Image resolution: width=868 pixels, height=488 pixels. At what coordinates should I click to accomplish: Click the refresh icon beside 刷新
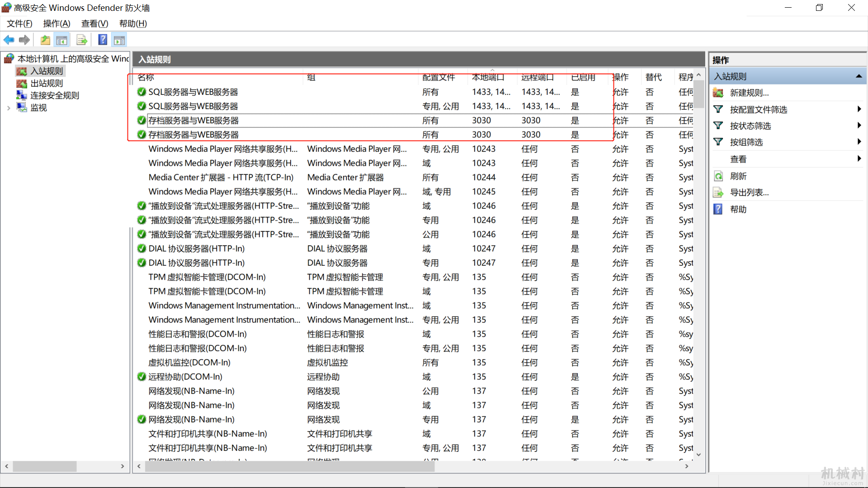(718, 176)
